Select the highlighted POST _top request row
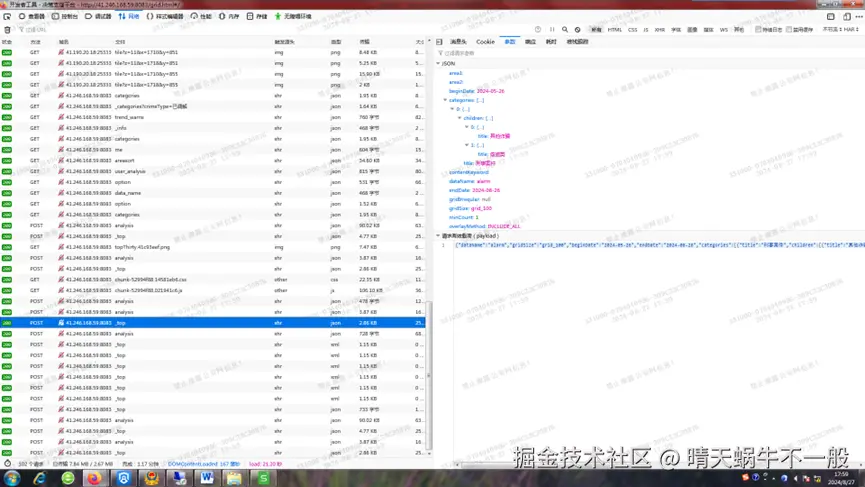 (213, 323)
